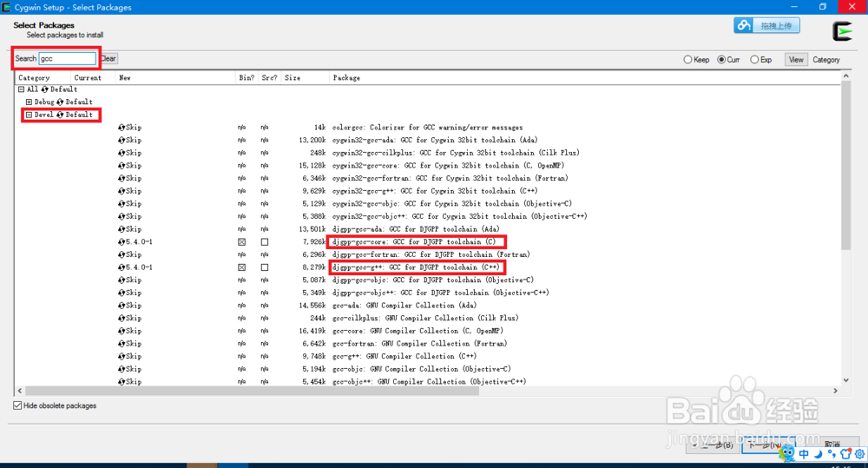Toggle Bin checkbox for djgpp-gcc-core

point(242,242)
